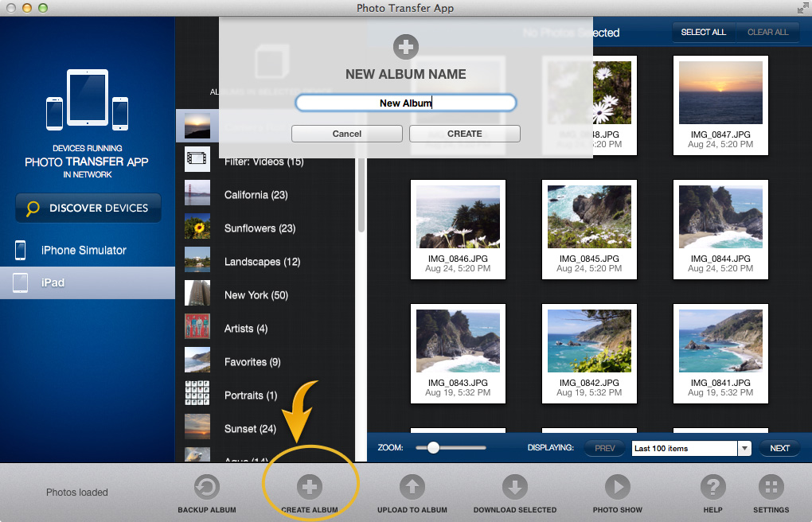Open the Portraits (1) album
The width and height of the screenshot is (812, 522).
(x=251, y=395)
